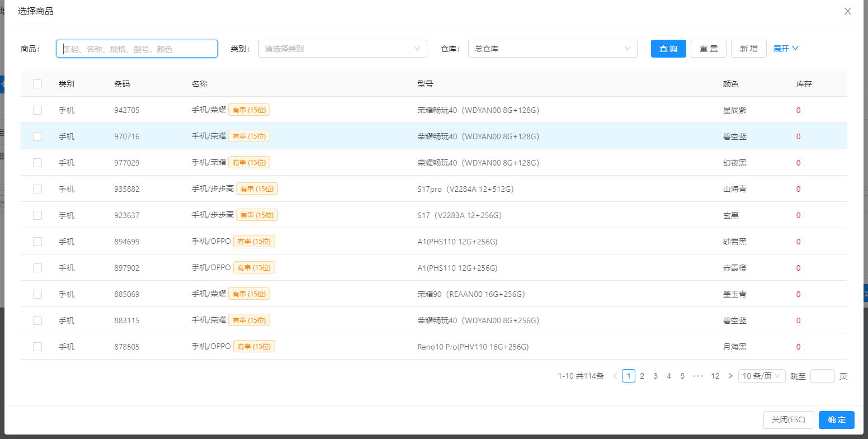The width and height of the screenshot is (868, 439).
Task: Open the 10 条/页 page size dropdown
Action: (x=762, y=376)
